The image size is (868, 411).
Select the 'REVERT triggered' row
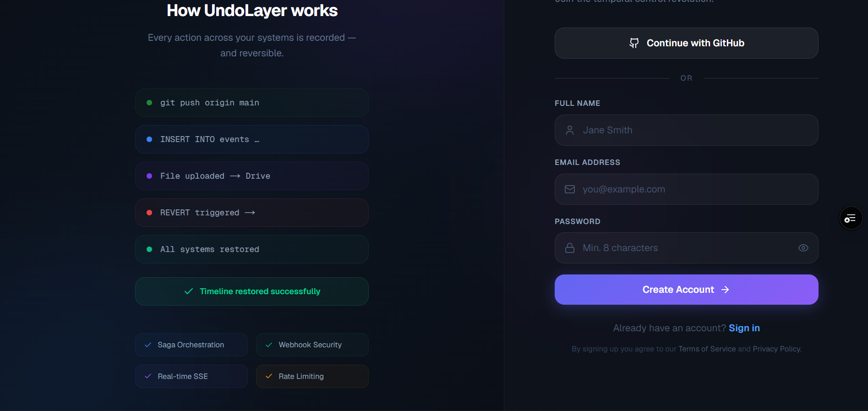[x=252, y=213]
